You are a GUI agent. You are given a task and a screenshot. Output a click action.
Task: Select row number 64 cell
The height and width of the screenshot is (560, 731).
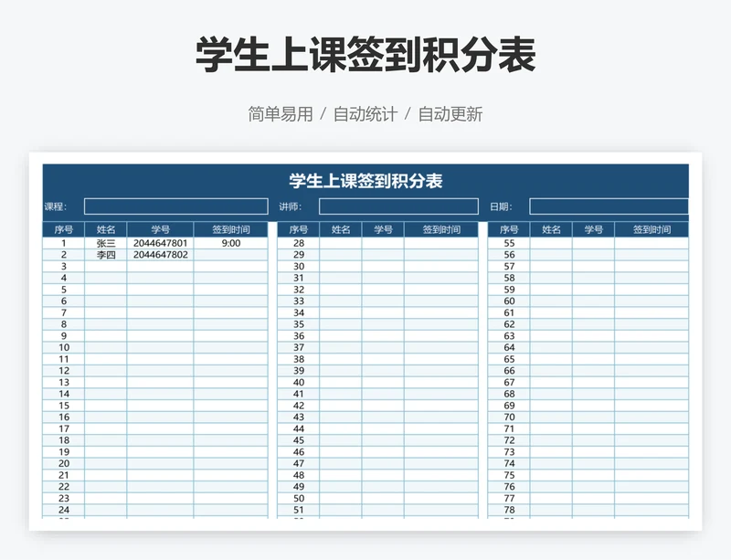[509, 347]
